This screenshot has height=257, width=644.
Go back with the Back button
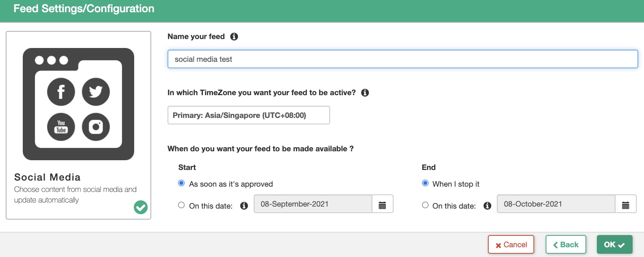566,244
